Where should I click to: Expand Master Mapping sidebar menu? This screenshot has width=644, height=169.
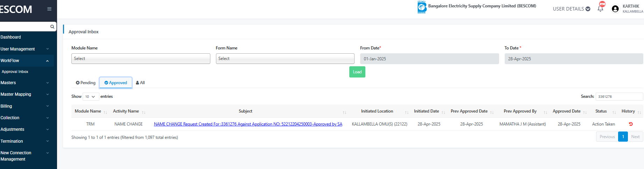[x=27, y=94]
